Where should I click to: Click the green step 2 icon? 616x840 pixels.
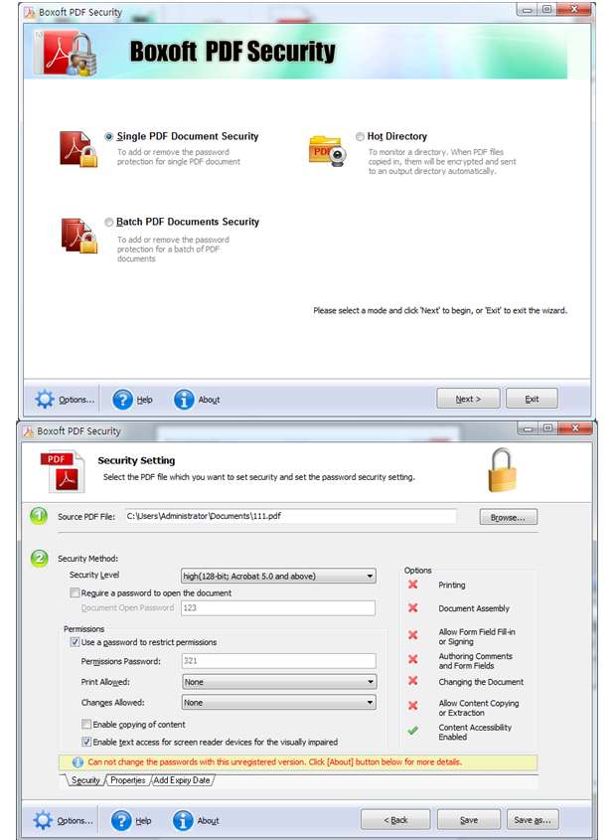point(39,559)
